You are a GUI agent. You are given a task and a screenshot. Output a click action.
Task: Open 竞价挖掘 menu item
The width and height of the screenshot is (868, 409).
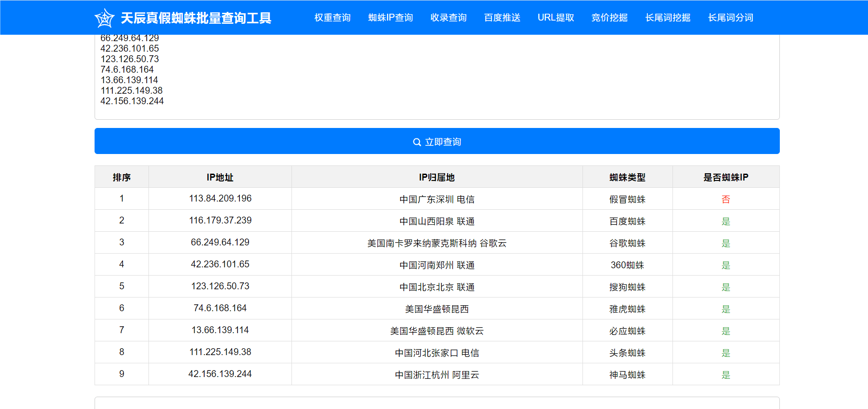[x=609, y=17]
